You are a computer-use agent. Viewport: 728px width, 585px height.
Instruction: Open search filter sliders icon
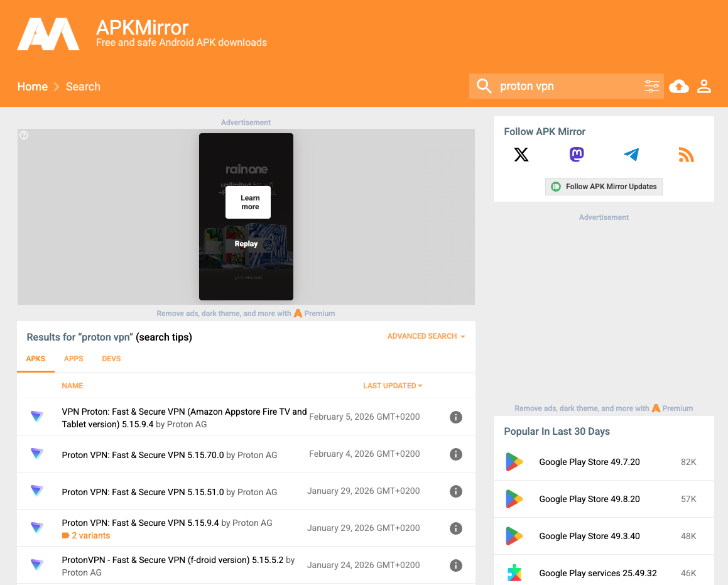[652, 86]
